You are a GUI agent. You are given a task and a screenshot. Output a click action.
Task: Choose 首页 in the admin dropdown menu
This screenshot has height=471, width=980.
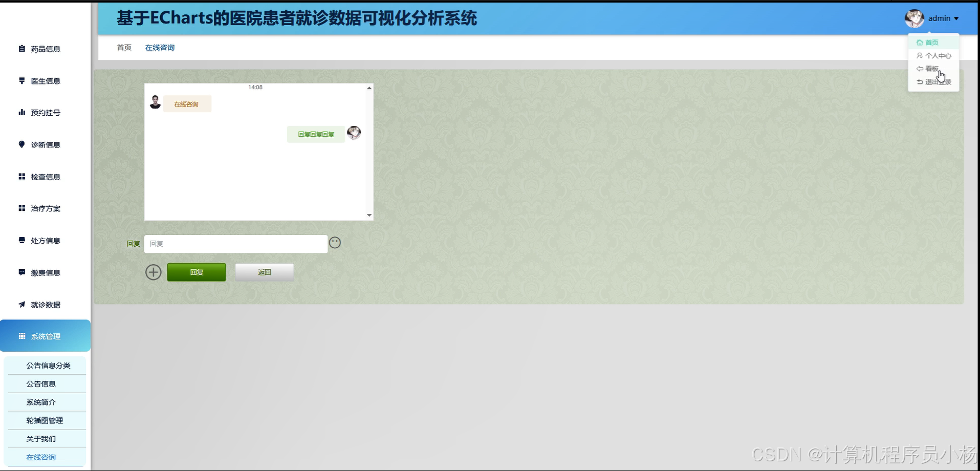tap(933, 42)
